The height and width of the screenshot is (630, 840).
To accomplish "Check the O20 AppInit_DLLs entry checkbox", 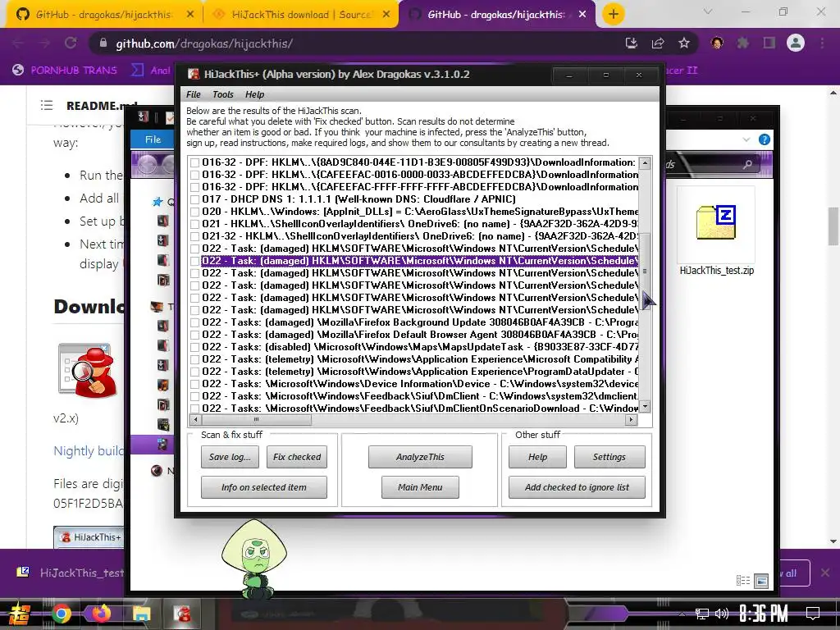I will click(x=195, y=212).
